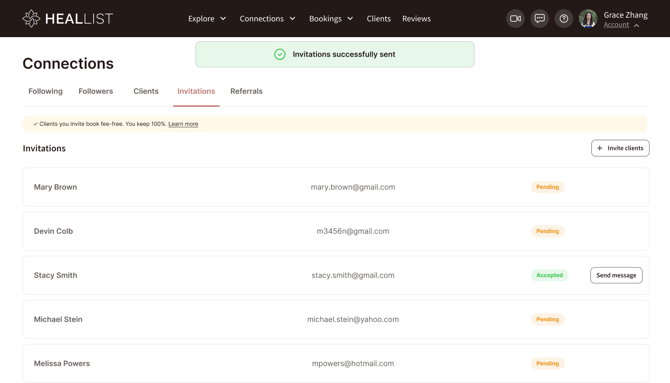
Task: Click the Learn more link
Action: (x=183, y=124)
